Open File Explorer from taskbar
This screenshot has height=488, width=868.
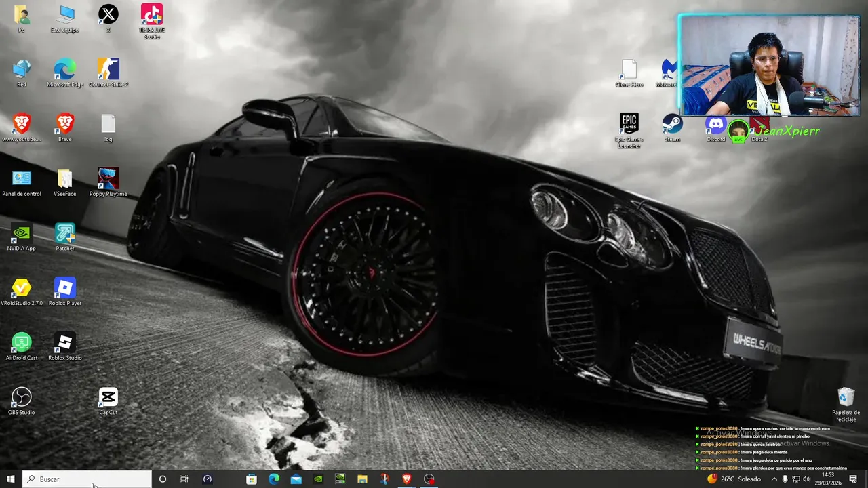tap(363, 479)
